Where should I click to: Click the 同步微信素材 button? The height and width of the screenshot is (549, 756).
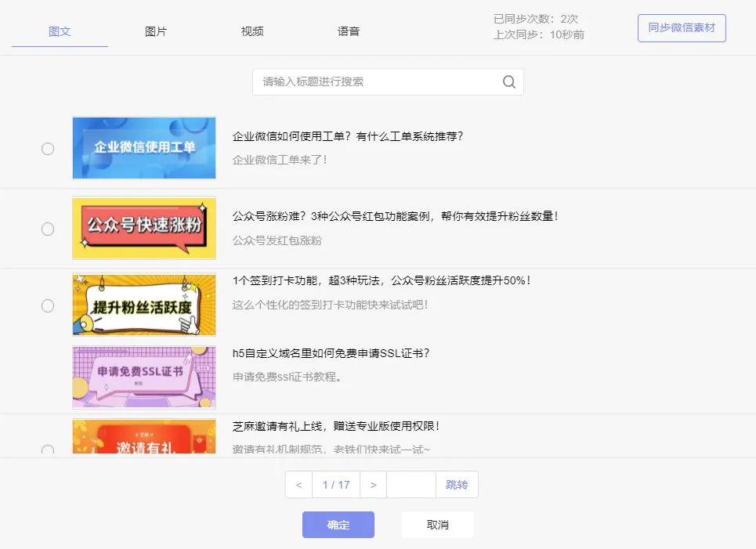[x=682, y=28]
